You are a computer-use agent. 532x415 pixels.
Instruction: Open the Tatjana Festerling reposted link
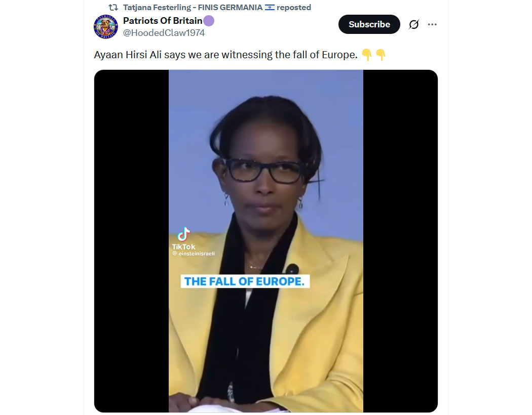(217, 8)
